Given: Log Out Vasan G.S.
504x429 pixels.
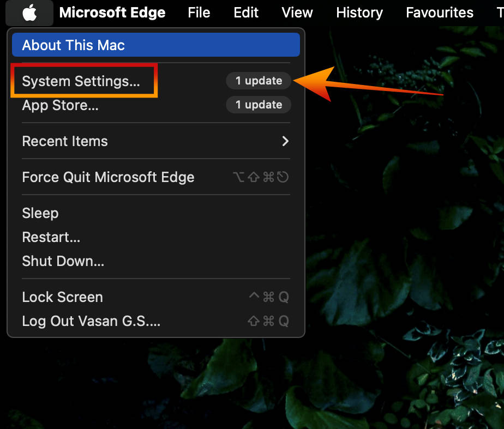Looking at the screenshot, I should pyautogui.click(x=91, y=321).
